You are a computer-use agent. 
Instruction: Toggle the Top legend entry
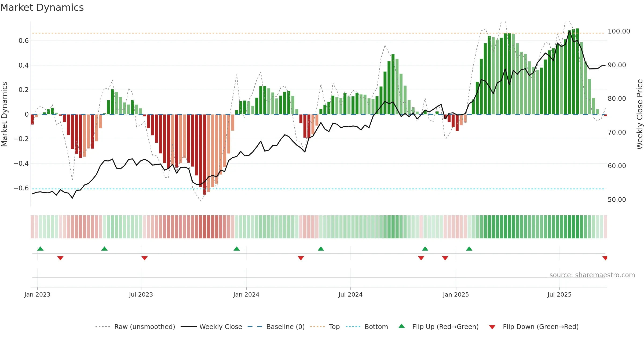click(x=325, y=327)
